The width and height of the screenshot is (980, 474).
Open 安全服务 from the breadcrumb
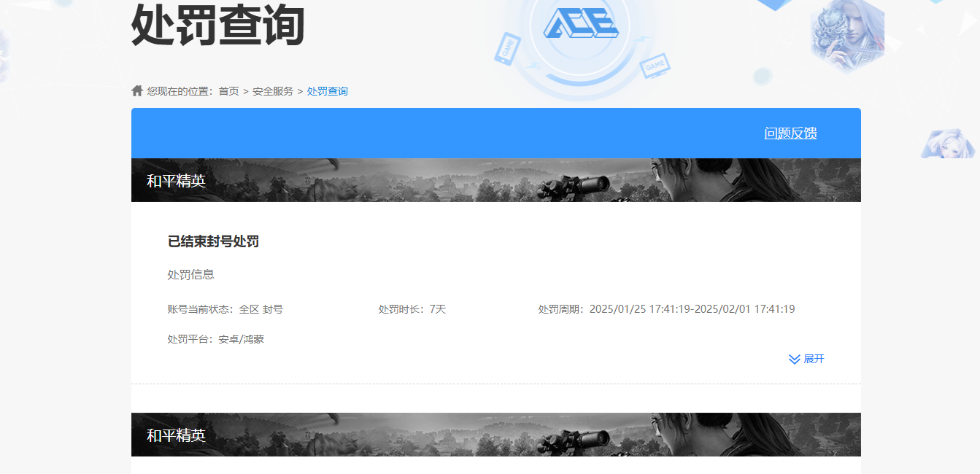273,91
